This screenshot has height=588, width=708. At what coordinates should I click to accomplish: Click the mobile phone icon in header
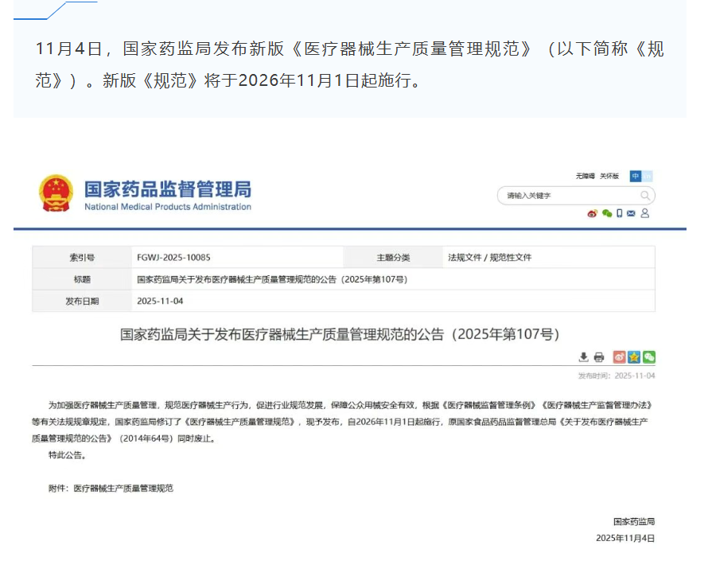click(x=620, y=213)
